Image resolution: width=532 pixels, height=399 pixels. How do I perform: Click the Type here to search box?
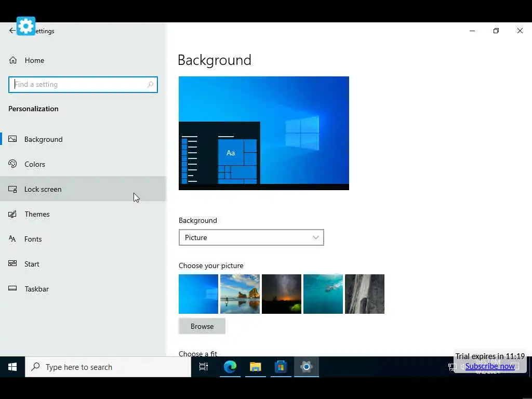[108, 367]
